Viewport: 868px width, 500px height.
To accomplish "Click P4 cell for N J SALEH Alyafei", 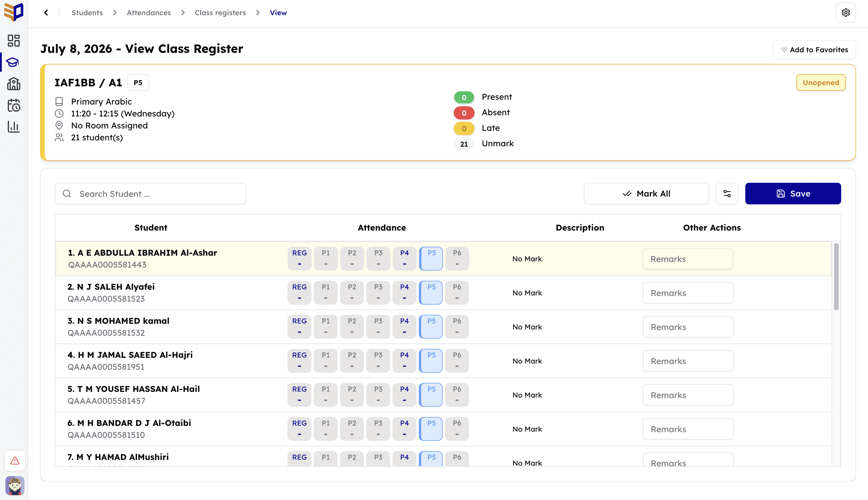I will point(404,293).
